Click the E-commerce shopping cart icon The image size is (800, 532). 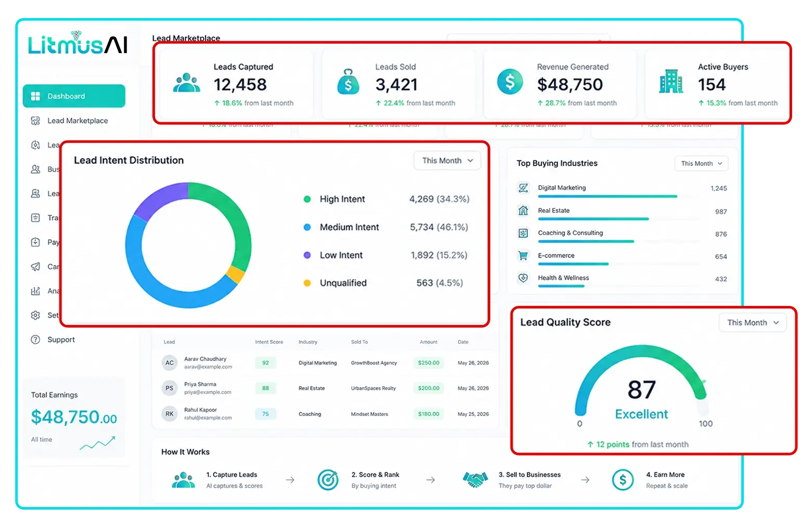point(523,255)
